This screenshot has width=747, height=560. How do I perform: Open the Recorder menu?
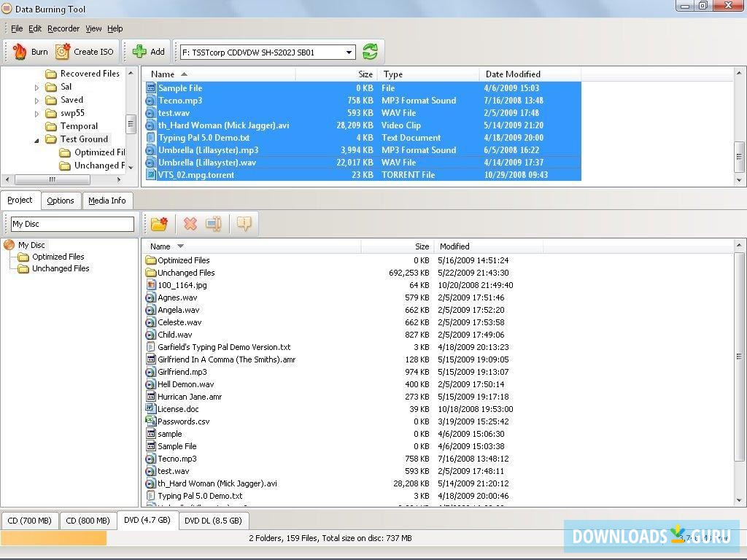pyautogui.click(x=63, y=28)
